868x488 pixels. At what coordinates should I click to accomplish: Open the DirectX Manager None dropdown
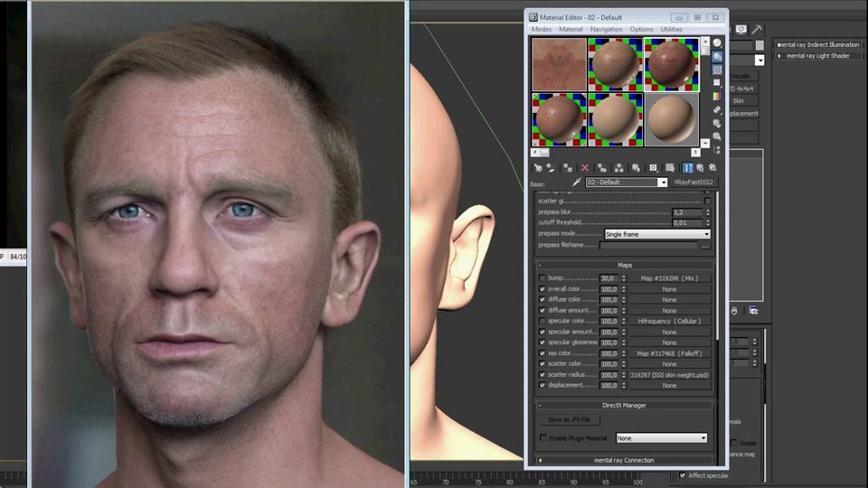[x=662, y=437]
